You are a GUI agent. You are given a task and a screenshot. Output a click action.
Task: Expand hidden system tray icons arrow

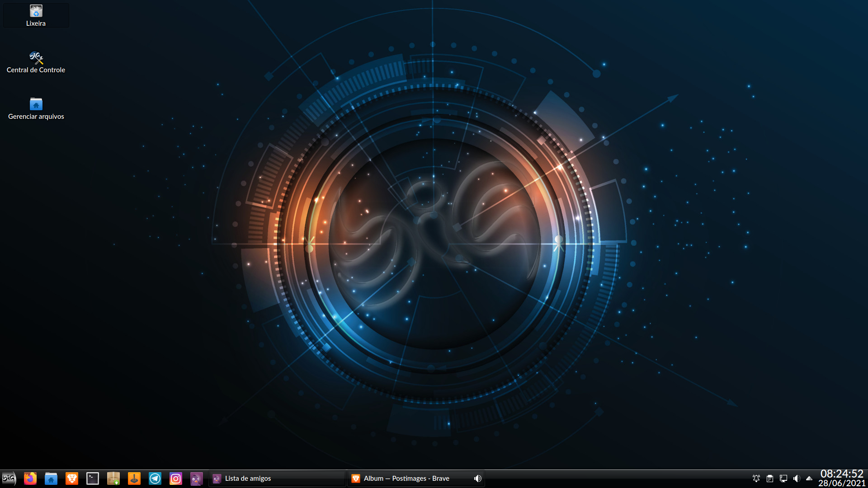(x=809, y=479)
